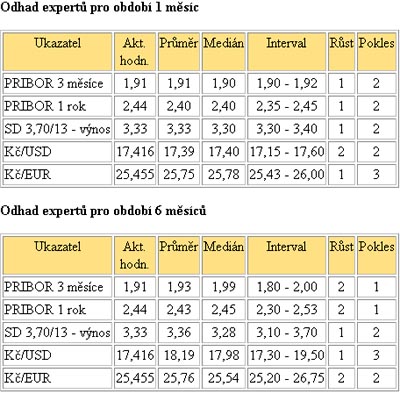Screen dimensions: 400x394
Task: Select the interval cell 25,20 - 26,75
Action: 286,378
